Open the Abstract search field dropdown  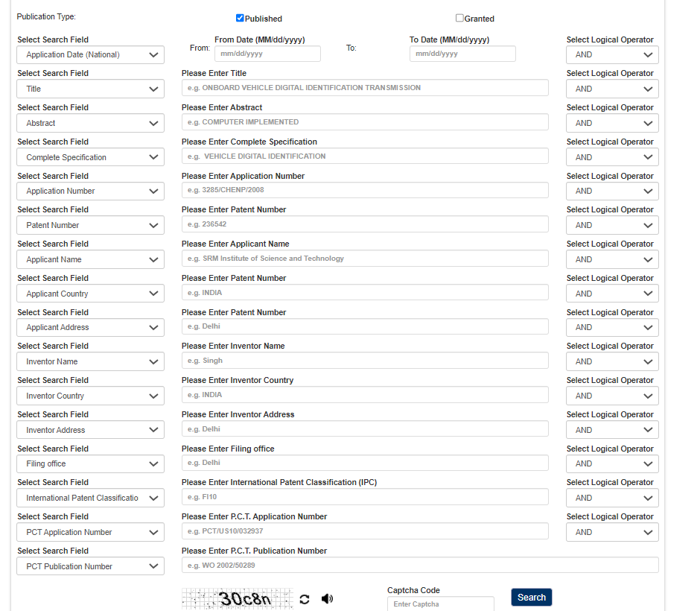(91, 123)
